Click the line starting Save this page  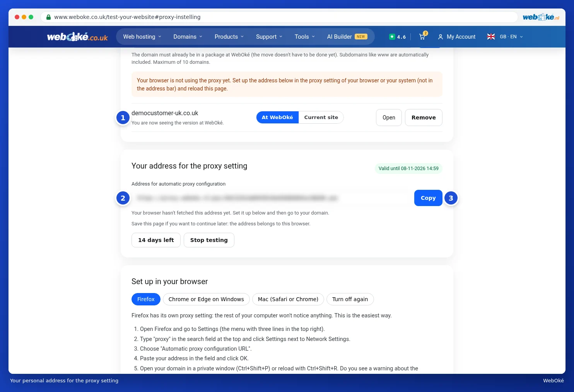click(x=221, y=224)
